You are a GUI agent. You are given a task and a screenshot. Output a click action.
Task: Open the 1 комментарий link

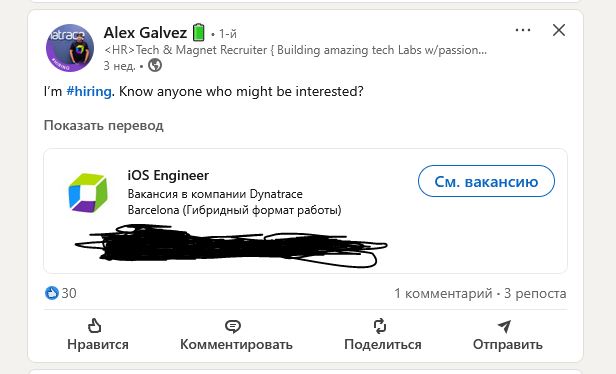tap(443, 293)
